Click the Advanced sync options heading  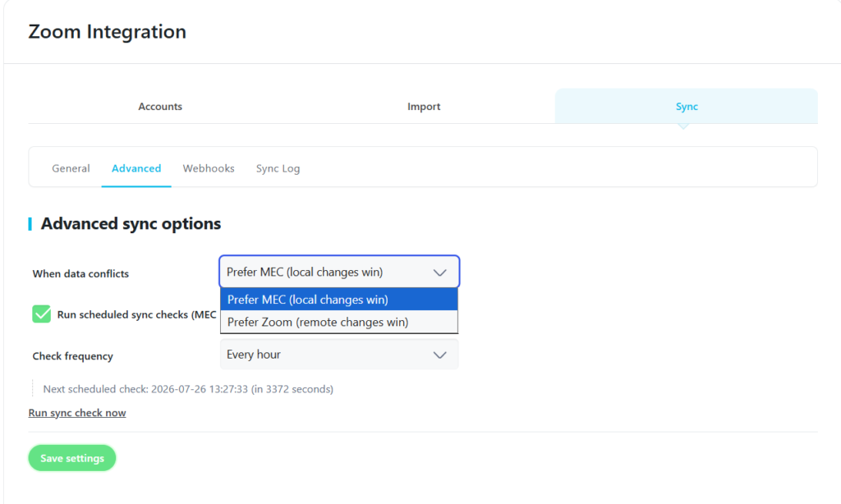(x=131, y=223)
